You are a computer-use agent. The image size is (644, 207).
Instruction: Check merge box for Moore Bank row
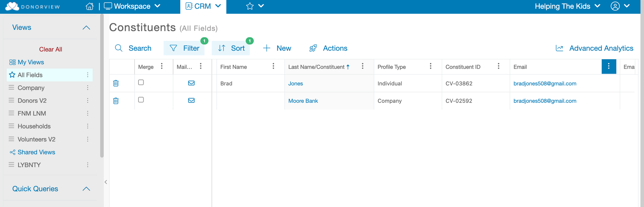coord(141,100)
